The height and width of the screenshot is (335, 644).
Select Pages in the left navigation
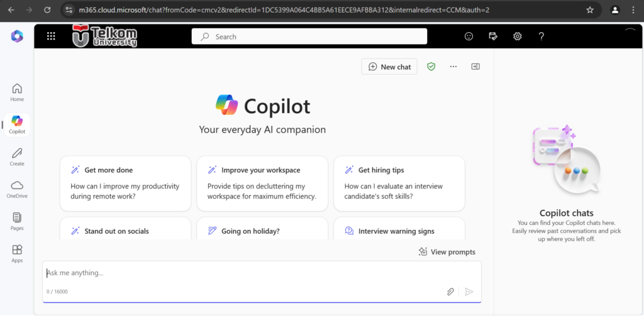(17, 221)
